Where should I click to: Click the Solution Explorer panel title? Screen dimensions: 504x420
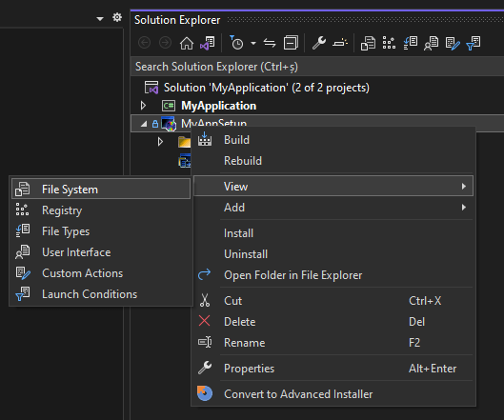pyautogui.click(x=177, y=20)
